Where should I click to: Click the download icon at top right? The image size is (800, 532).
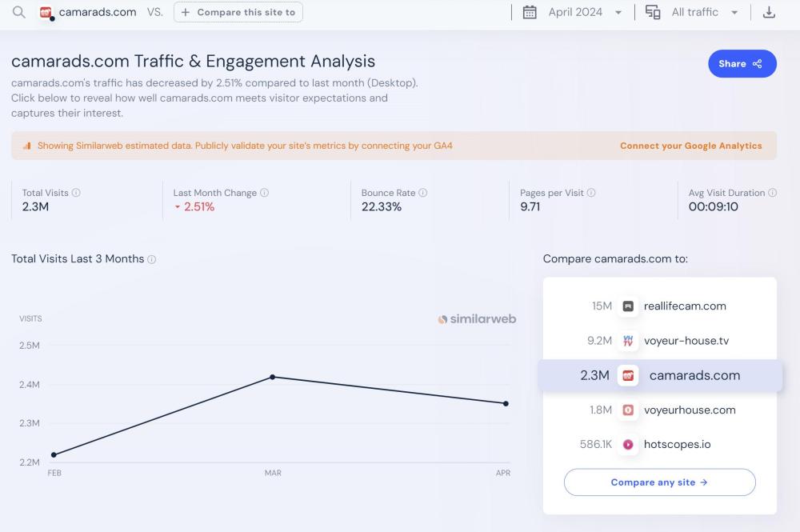769,12
